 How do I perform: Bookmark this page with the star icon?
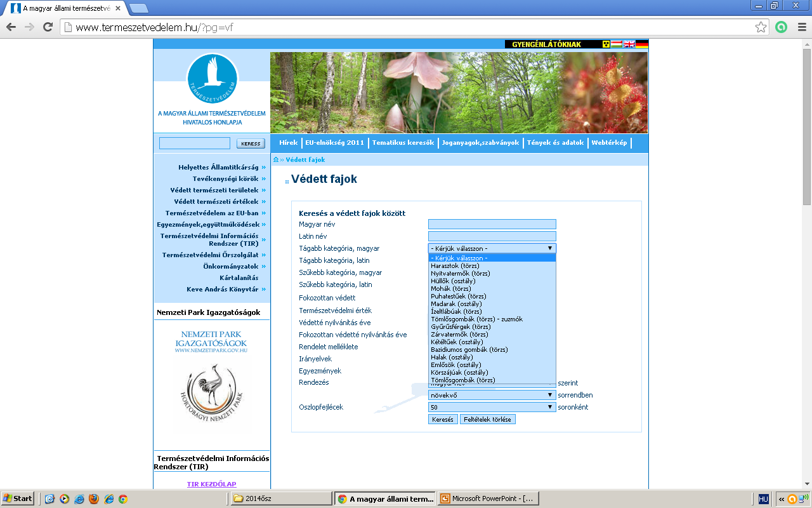point(761,27)
